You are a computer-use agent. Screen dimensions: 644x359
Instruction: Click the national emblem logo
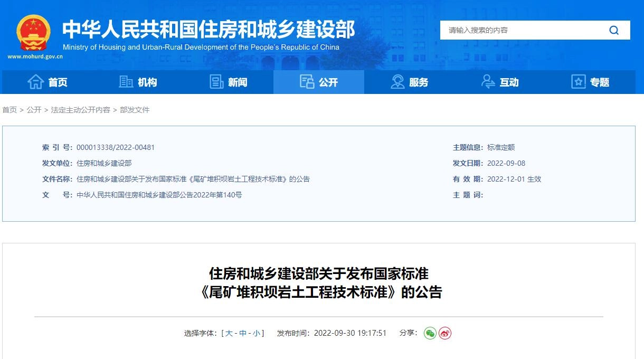click(33, 34)
